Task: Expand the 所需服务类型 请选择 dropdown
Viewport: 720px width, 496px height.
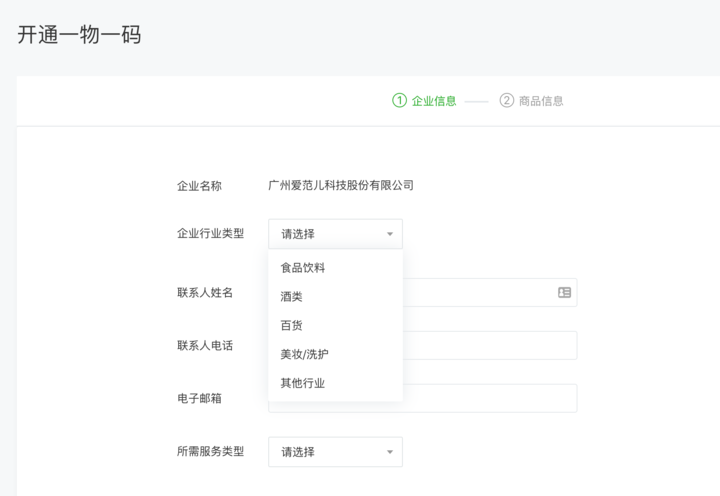Action: [x=335, y=452]
